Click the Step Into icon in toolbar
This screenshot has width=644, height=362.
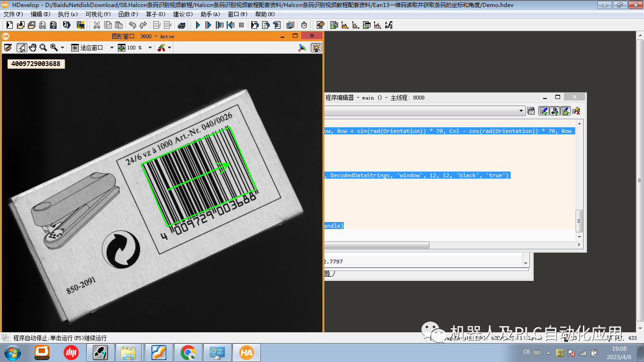coord(219,25)
